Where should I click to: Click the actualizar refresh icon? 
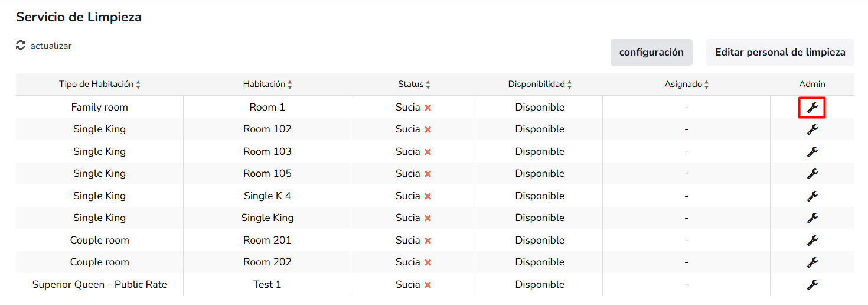(21, 45)
